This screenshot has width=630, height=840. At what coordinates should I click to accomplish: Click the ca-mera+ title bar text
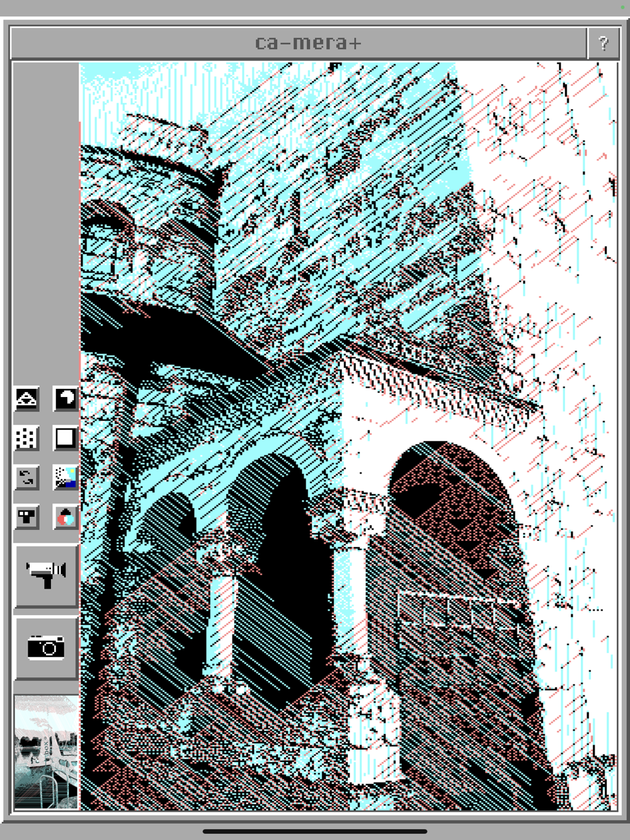click(308, 43)
